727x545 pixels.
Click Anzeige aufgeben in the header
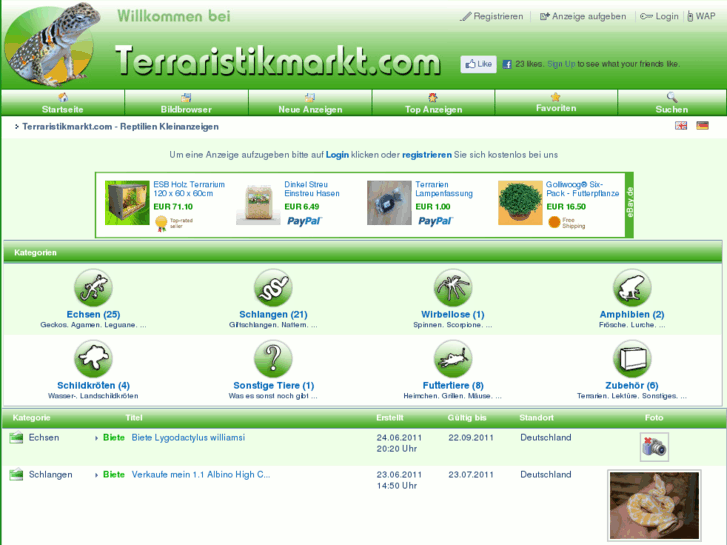pos(583,16)
